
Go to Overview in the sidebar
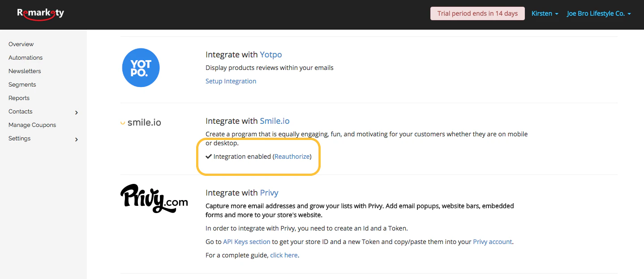(21, 44)
